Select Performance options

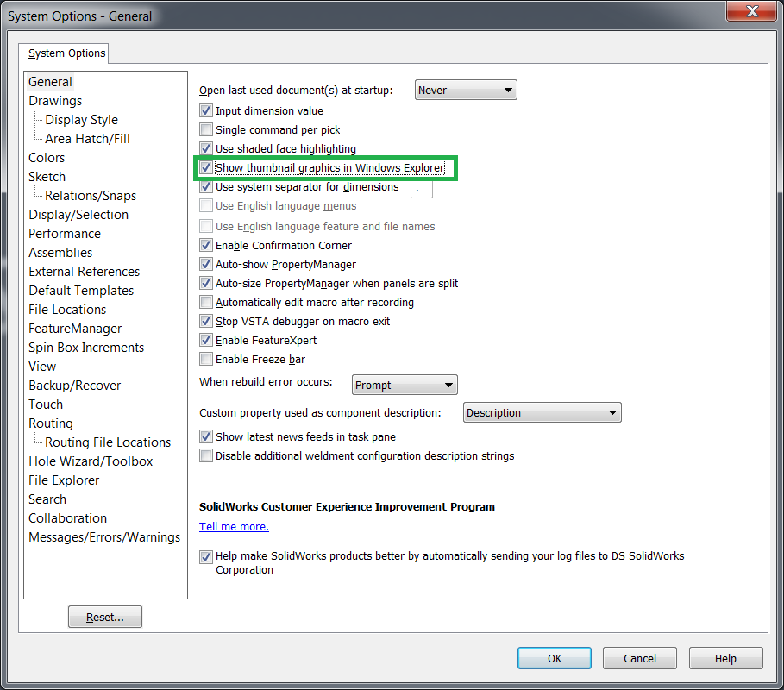click(x=65, y=234)
